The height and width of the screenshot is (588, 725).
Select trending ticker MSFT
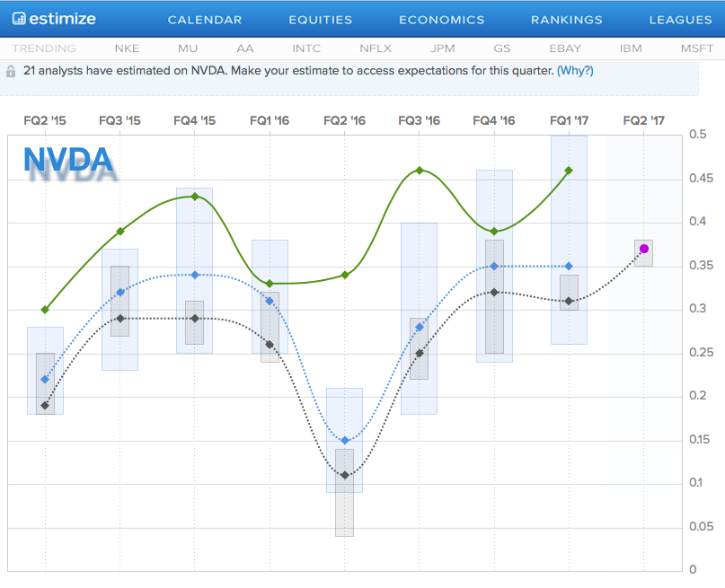tap(697, 48)
